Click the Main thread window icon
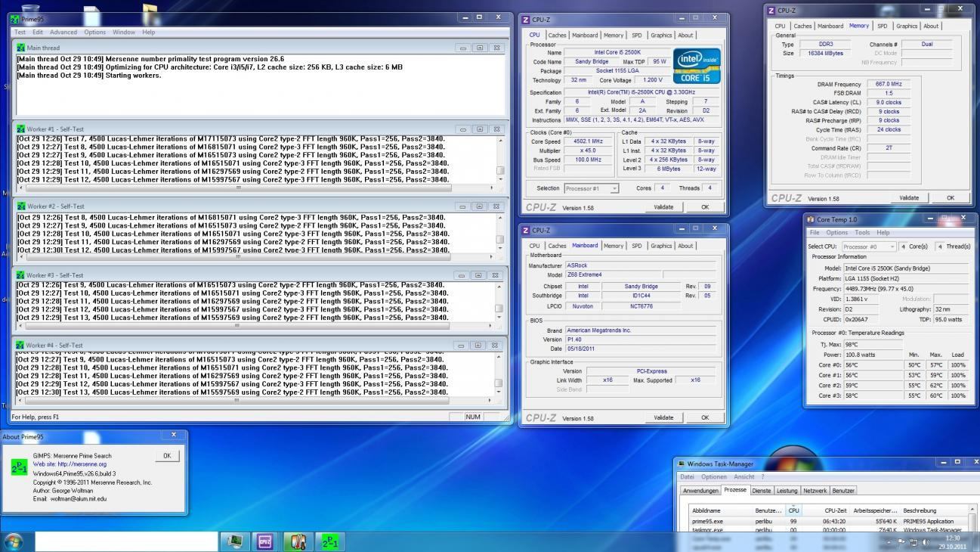 21,48
